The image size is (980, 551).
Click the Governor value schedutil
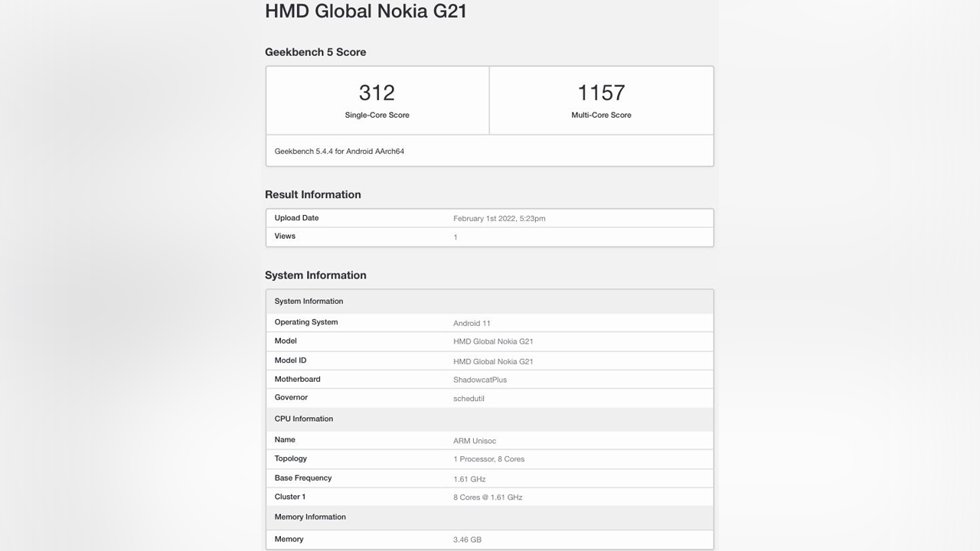click(469, 399)
